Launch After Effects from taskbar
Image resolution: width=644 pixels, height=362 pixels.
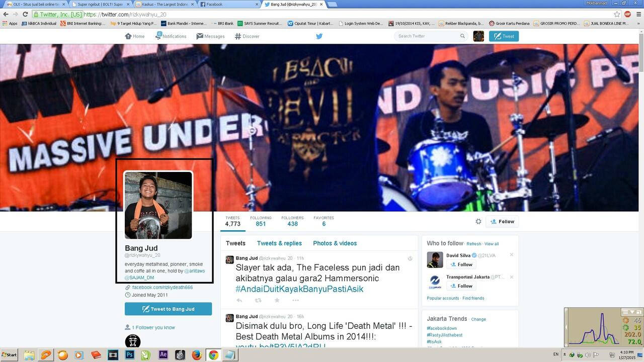[x=163, y=355]
